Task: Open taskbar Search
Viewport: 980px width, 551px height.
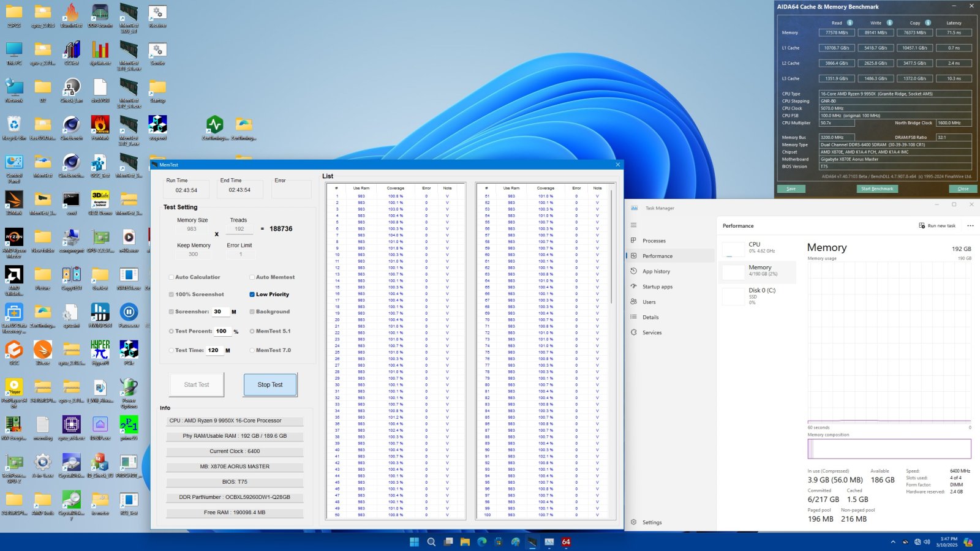Action: (431, 542)
